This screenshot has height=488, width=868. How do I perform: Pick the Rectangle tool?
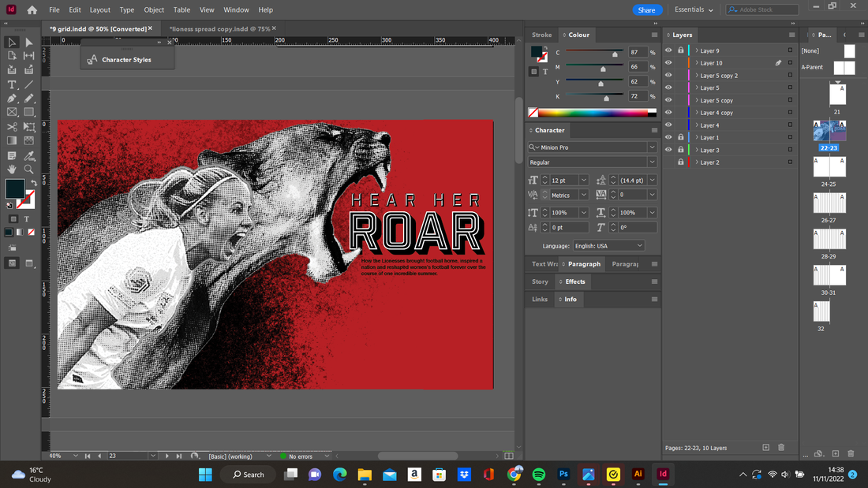pos(28,112)
